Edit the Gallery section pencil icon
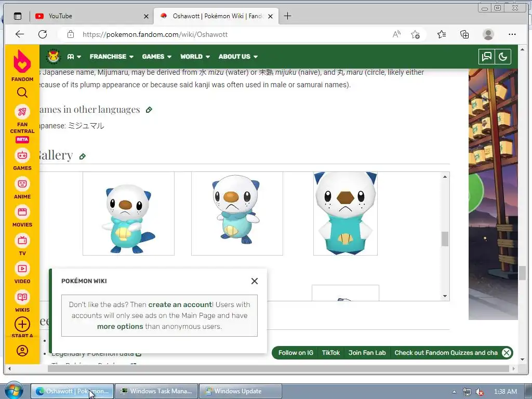This screenshot has height=399, width=532. click(82, 156)
